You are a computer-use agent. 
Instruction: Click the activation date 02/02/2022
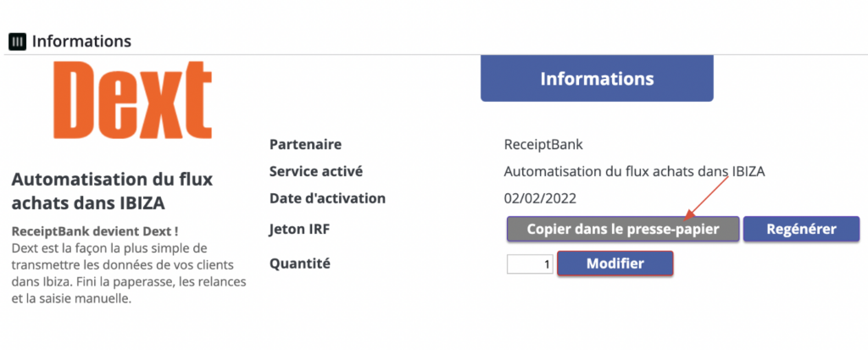click(540, 199)
